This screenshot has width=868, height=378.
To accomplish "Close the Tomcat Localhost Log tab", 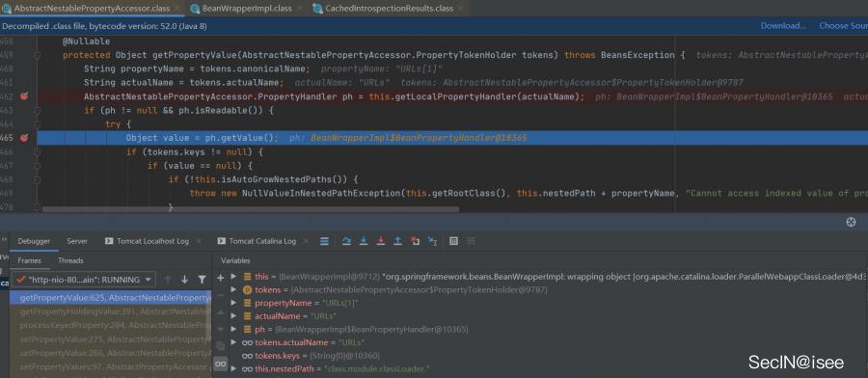I will tap(200, 241).
